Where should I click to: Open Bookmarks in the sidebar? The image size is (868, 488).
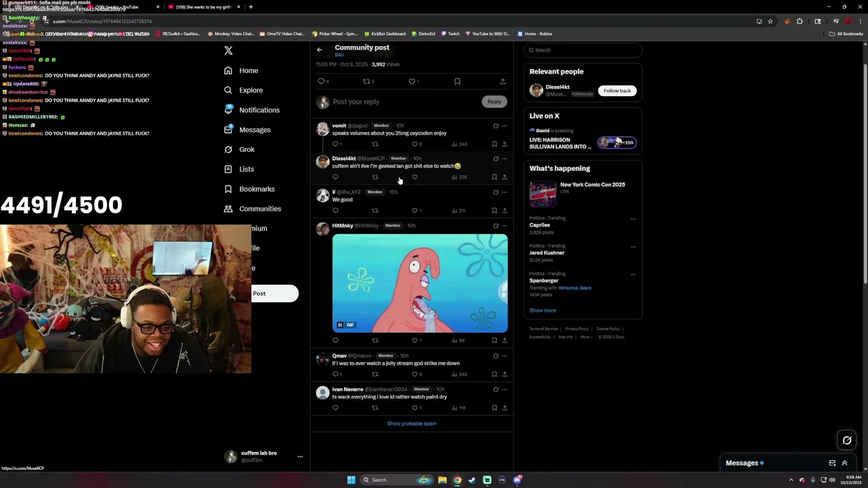[250, 189]
